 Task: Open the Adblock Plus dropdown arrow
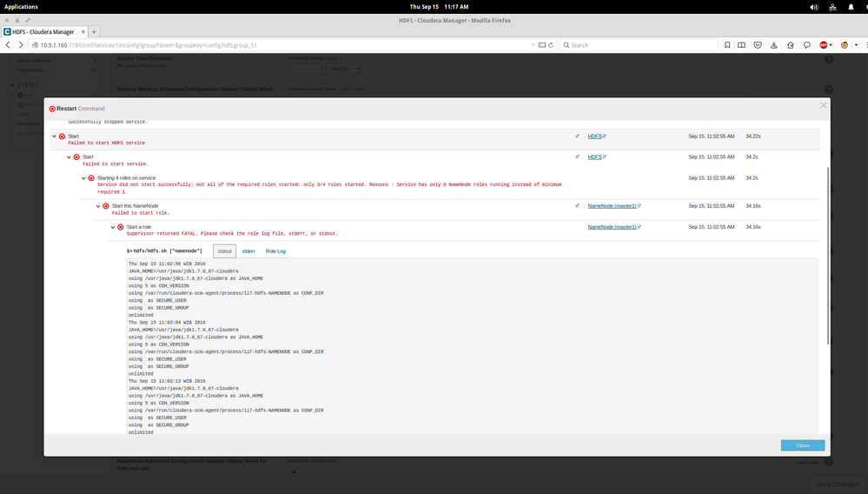pyautogui.click(x=831, y=45)
